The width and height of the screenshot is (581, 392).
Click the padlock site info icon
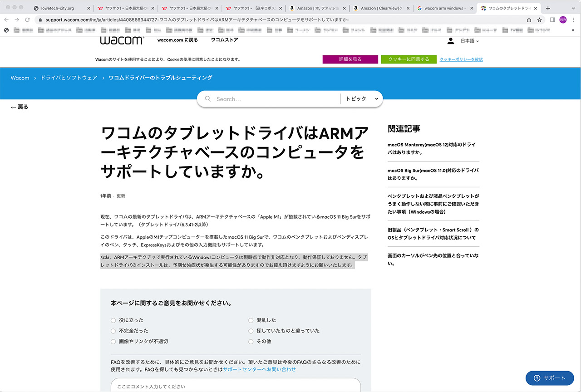click(40, 20)
